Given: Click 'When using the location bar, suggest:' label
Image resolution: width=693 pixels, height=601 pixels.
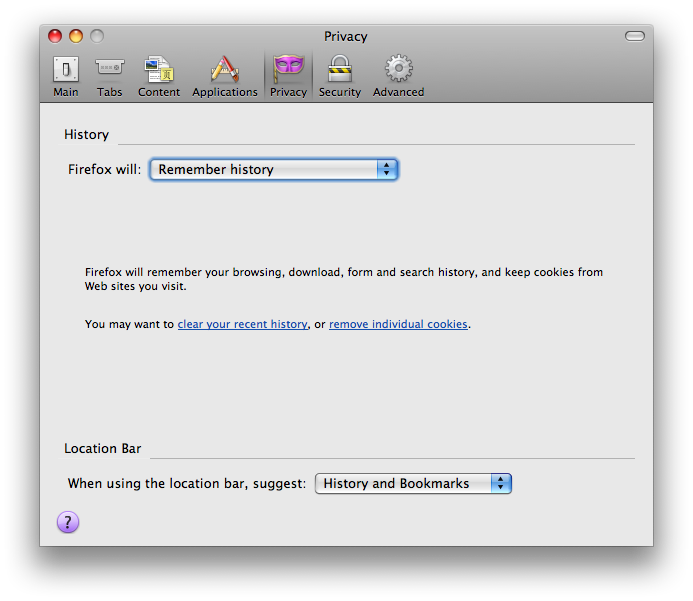Looking at the screenshot, I should 187,483.
